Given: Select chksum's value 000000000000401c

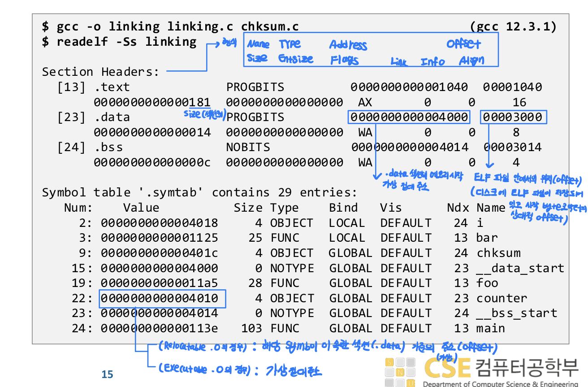Looking at the screenshot, I should pyautogui.click(x=160, y=253).
